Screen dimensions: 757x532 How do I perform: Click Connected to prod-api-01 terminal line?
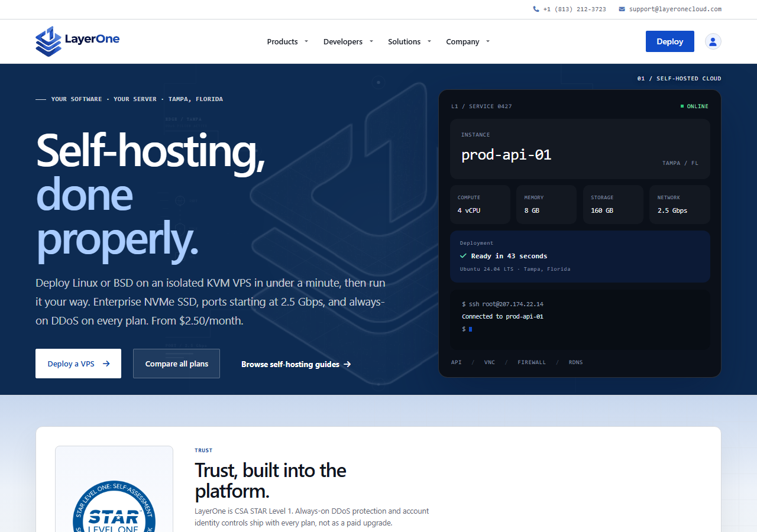[x=503, y=316]
